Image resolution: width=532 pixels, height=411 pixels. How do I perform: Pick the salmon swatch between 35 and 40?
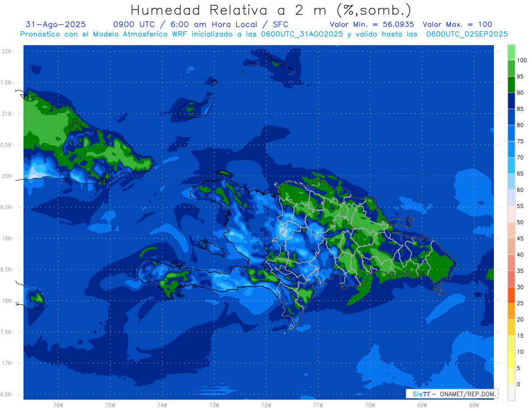pos(511,262)
